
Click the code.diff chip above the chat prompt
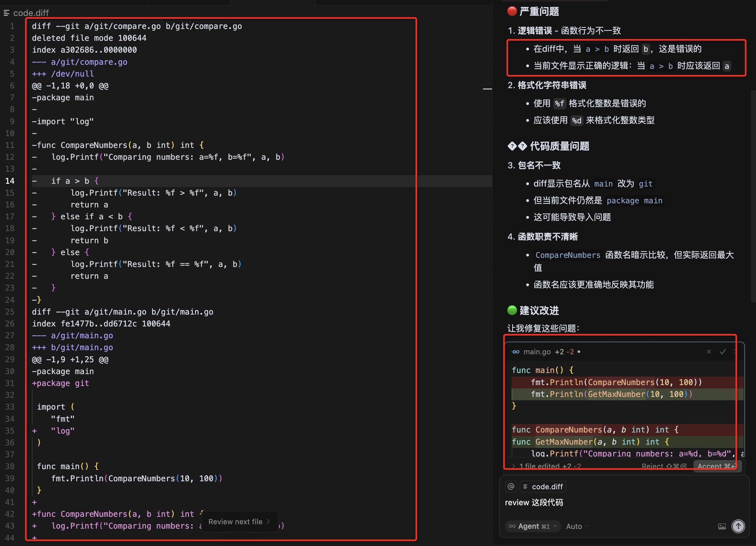coord(543,487)
